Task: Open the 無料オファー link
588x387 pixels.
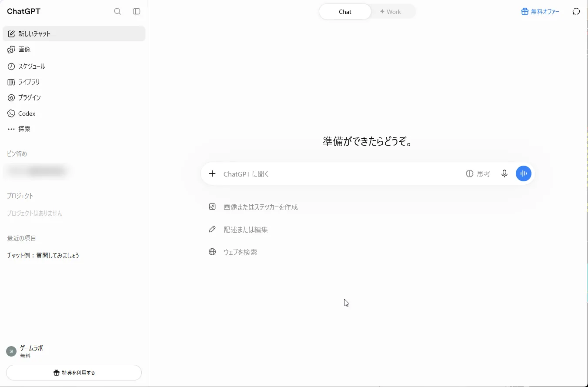Action: [x=541, y=12]
